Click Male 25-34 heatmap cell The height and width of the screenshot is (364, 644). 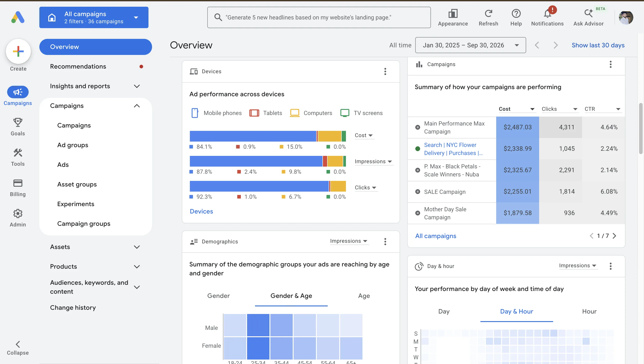click(x=258, y=325)
